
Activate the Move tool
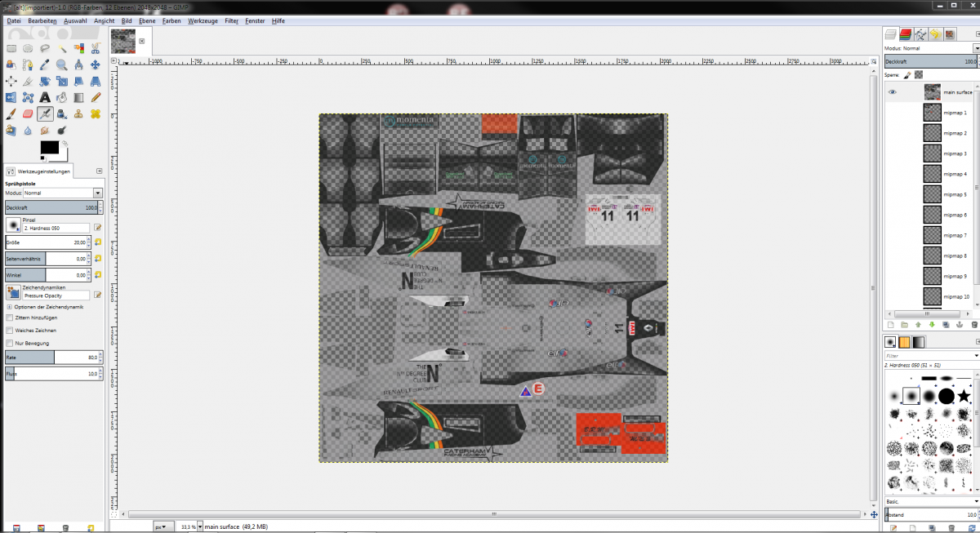coord(96,64)
